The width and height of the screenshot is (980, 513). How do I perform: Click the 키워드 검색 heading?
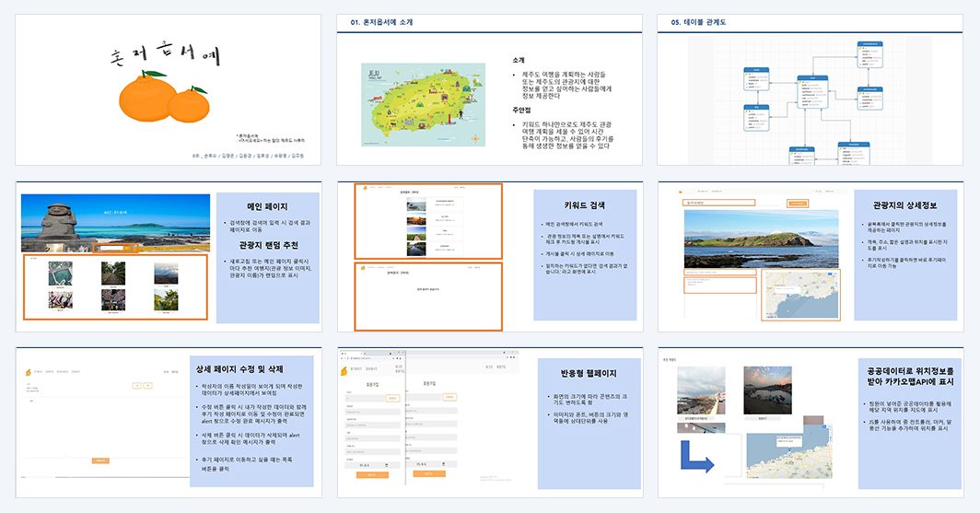coord(584,205)
